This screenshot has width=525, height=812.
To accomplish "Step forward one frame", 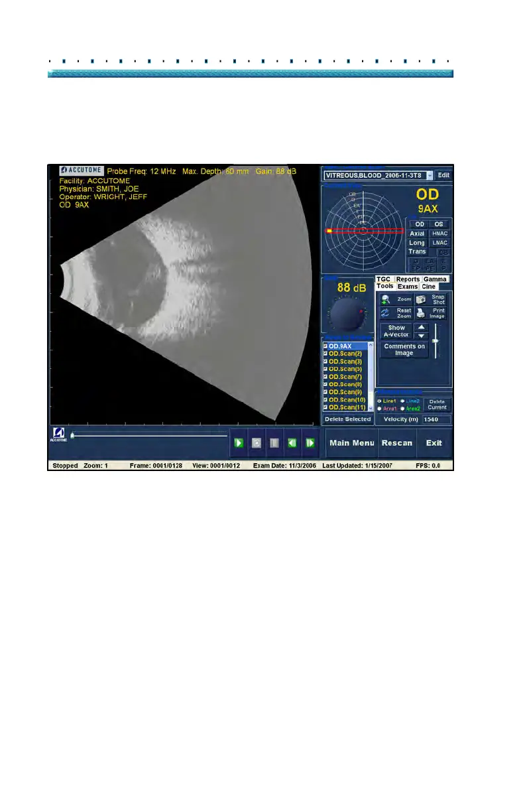I will tap(309, 442).
